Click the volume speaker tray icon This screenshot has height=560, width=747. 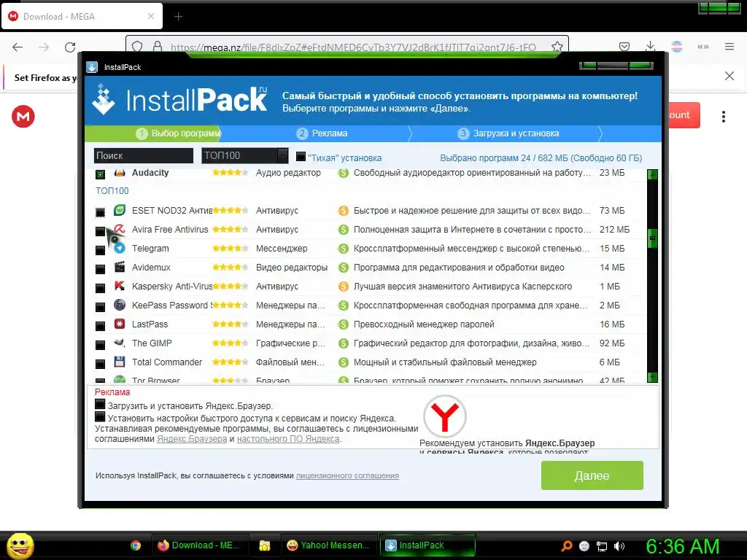click(619, 546)
